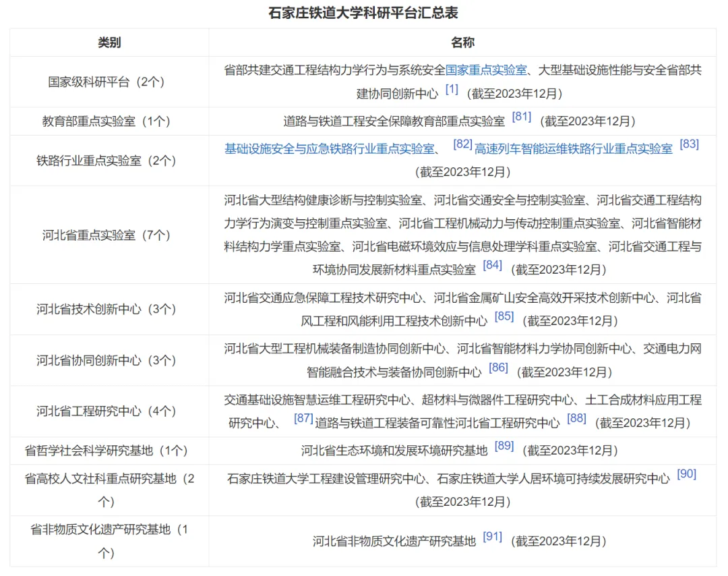Select the 省非物质文化遗产研究基地 cell

109,541
